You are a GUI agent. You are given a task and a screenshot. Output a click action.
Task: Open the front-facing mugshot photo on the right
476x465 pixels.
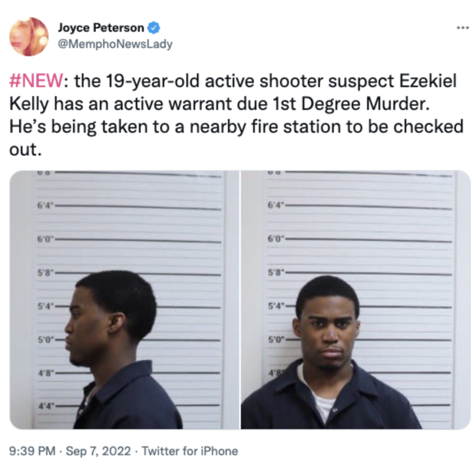[356, 300]
